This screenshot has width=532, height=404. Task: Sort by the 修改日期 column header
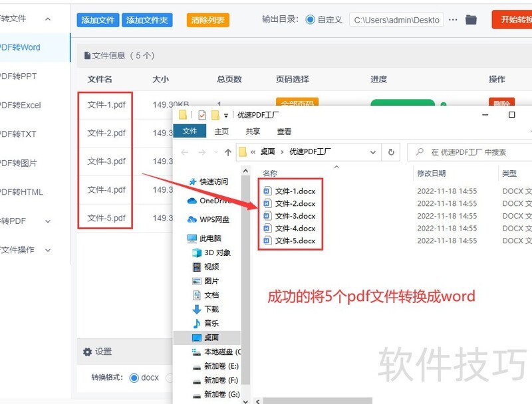[431, 173]
